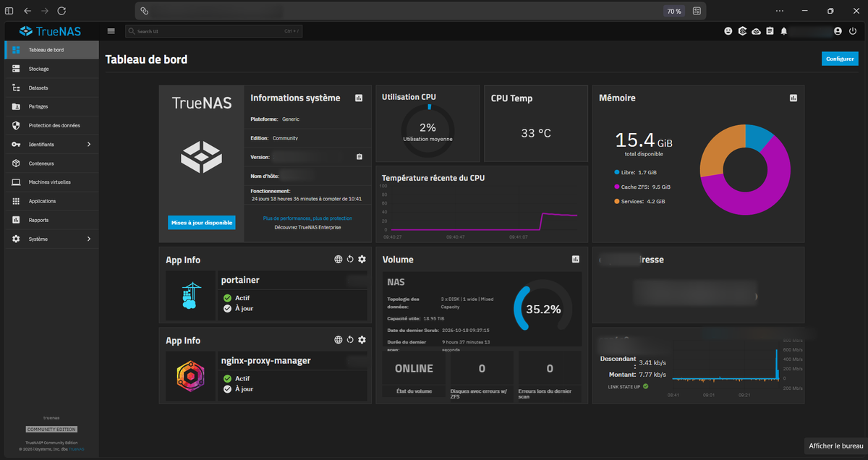Click the CPU usage 2% gauge

click(427, 130)
